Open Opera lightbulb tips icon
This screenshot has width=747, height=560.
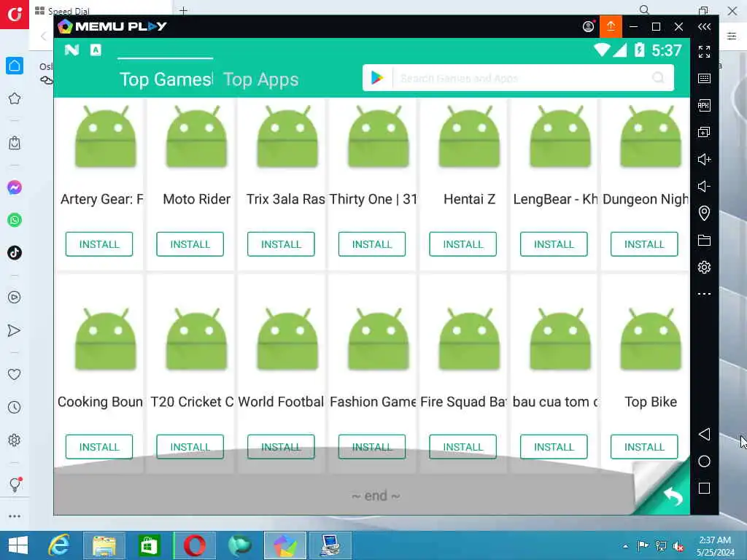[x=15, y=484]
